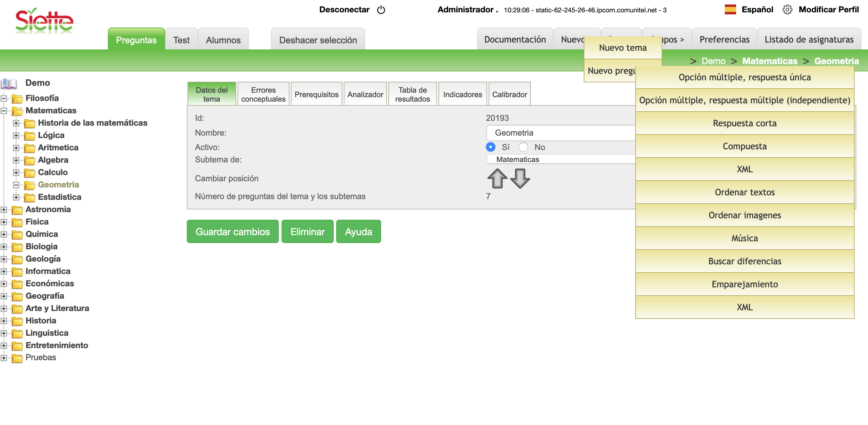This screenshot has width=868, height=425.
Task: Select the No radio button for Activo
Action: (x=523, y=147)
